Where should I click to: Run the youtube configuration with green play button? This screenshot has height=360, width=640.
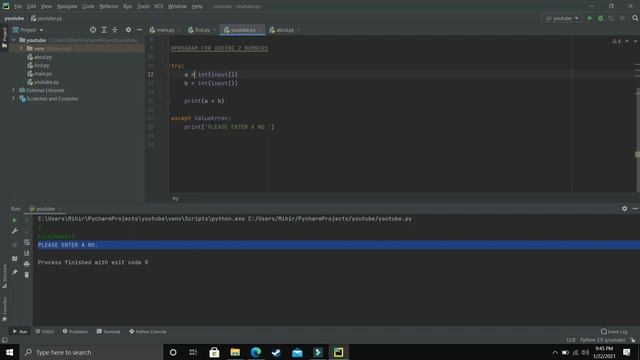coord(589,18)
